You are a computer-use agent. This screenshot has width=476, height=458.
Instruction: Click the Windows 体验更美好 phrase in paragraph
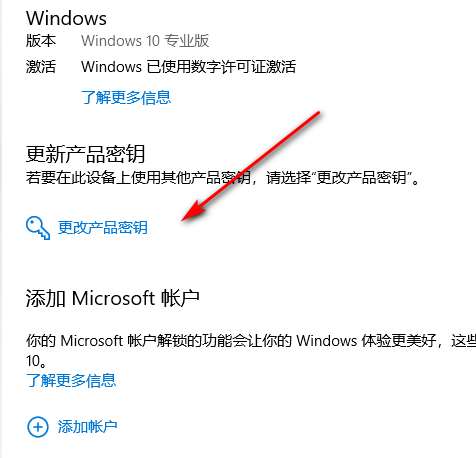366,341
